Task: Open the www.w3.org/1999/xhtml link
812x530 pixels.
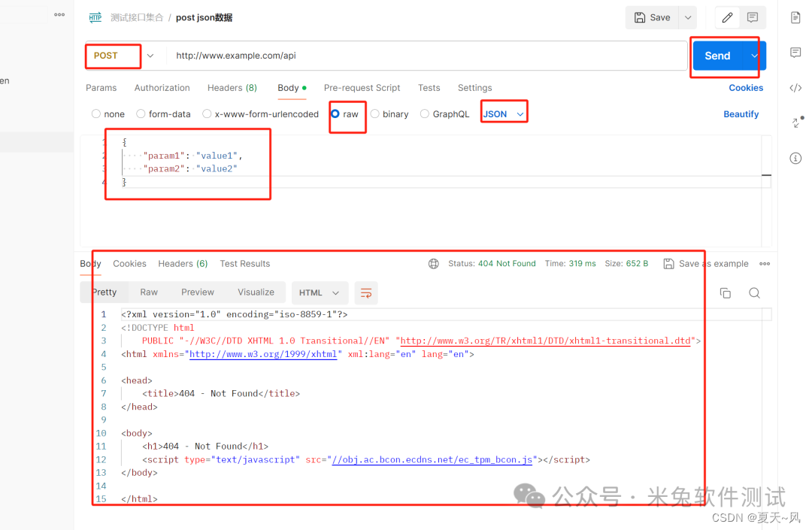Action: tap(263, 355)
